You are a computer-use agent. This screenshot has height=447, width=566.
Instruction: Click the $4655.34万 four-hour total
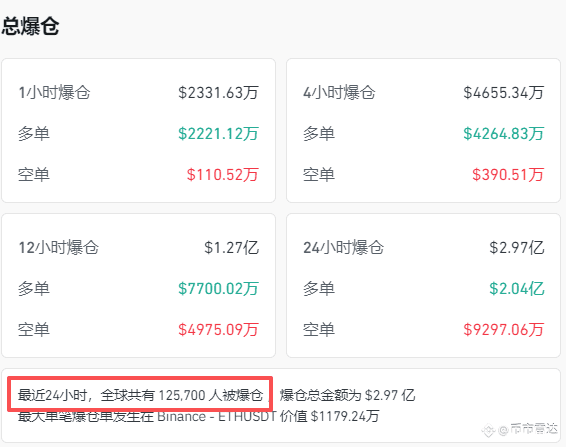pyautogui.click(x=504, y=92)
